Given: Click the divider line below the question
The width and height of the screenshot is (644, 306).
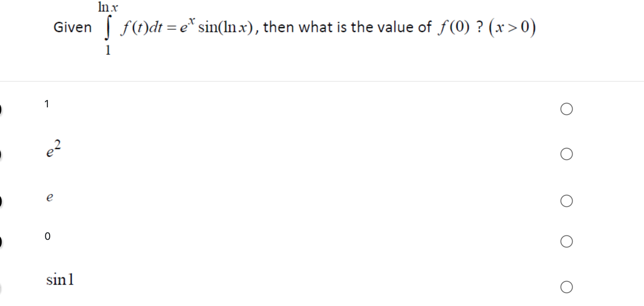Looking at the screenshot, I should tap(321, 81).
